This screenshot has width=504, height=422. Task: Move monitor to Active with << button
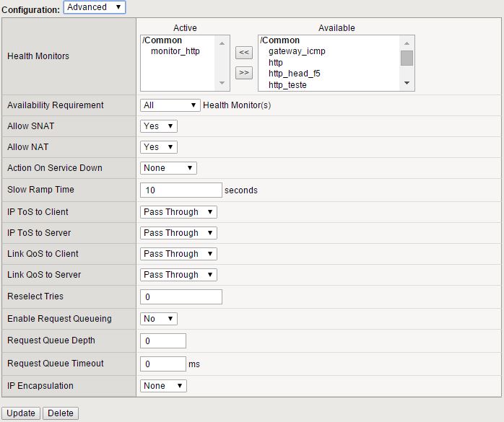[x=244, y=53]
